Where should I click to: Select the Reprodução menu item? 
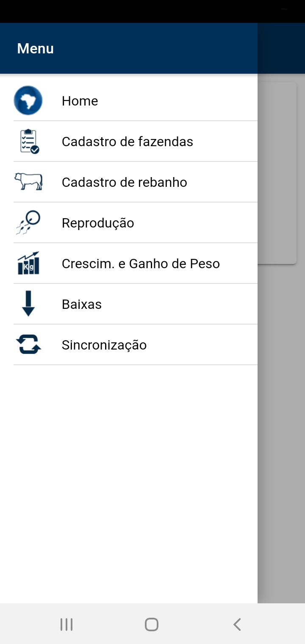(x=136, y=223)
